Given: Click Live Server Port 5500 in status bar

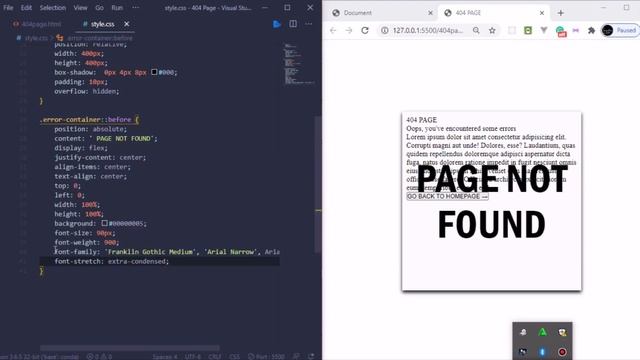Looking at the screenshot, I should point(266,356).
